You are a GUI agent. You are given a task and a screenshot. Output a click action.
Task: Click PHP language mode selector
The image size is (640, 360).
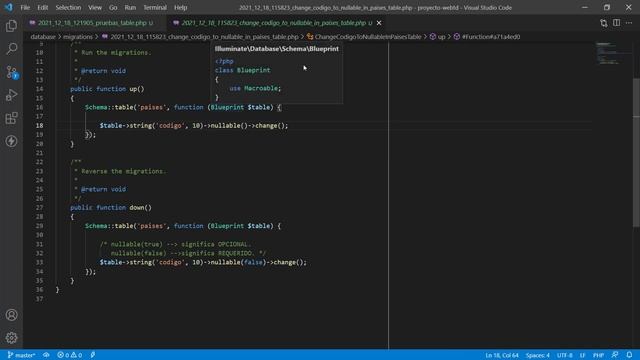click(598, 355)
